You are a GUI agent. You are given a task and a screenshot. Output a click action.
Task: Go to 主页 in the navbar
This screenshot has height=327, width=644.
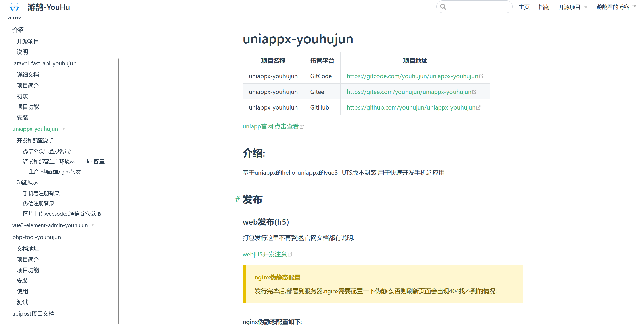point(524,7)
